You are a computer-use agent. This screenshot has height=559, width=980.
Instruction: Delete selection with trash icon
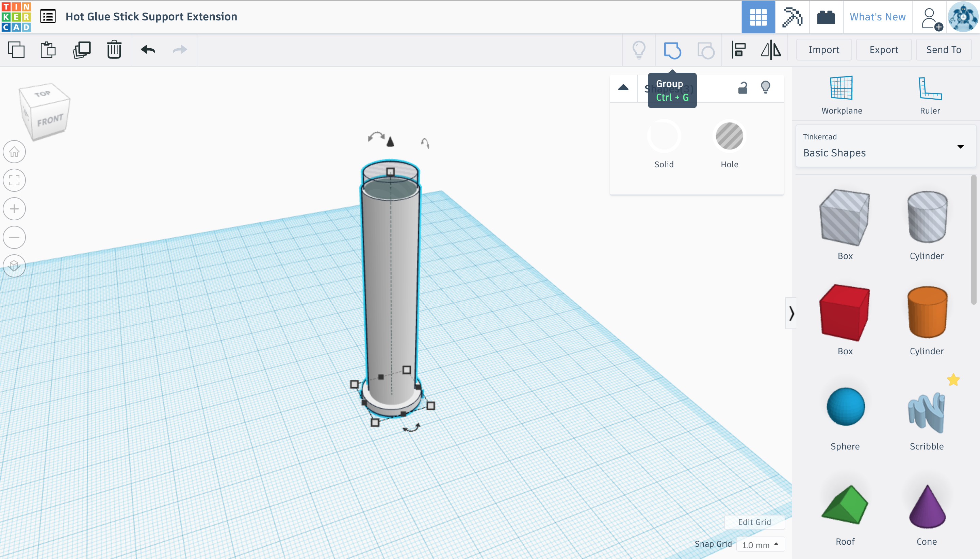point(114,50)
